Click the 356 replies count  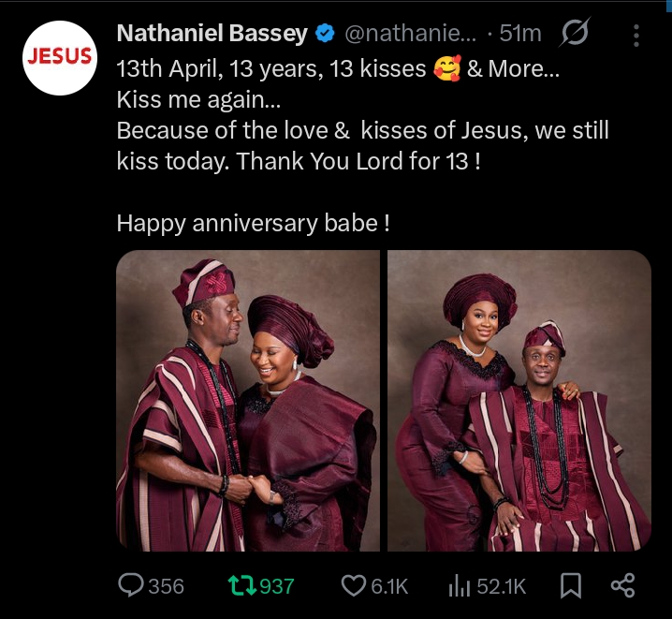pyautogui.click(x=167, y=586)
